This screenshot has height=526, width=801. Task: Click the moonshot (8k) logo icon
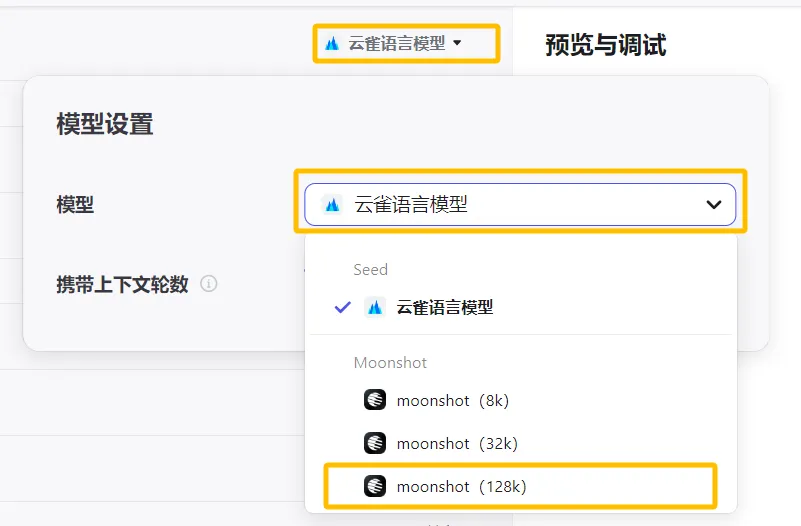[x=375, y=400]
